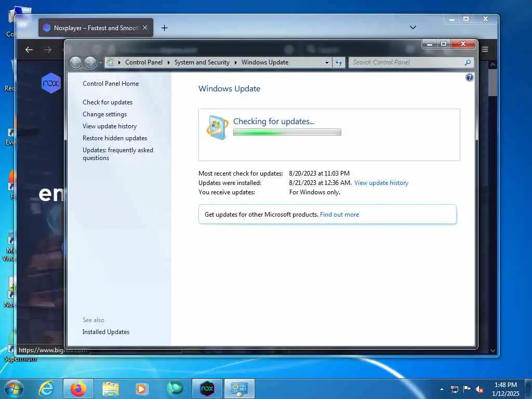Screen dimensions: 532x399
Task: Click '8/20/2023 at 11:03 PM' text
Action: click(x=320, y=174)
